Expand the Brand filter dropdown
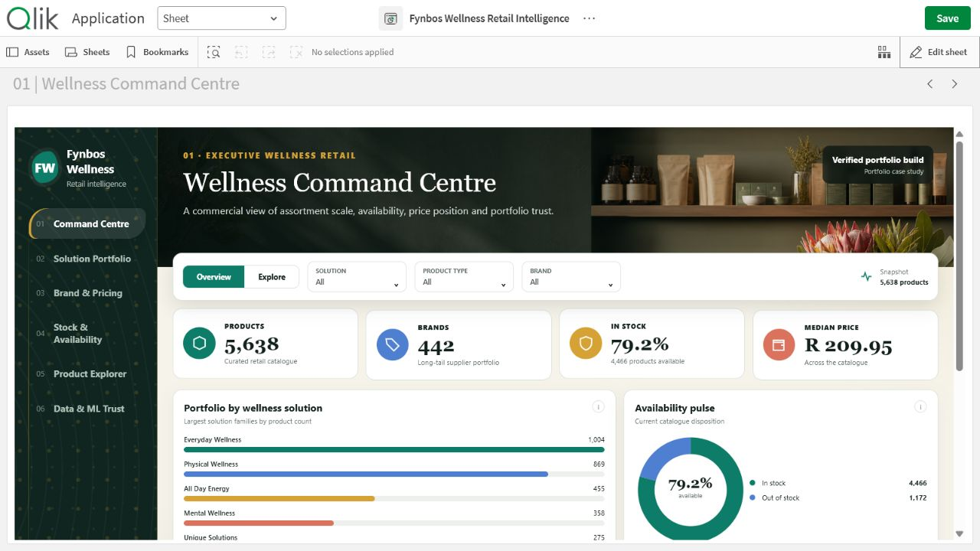The height and width of the screenshot is (551, 980). point(571,277)
